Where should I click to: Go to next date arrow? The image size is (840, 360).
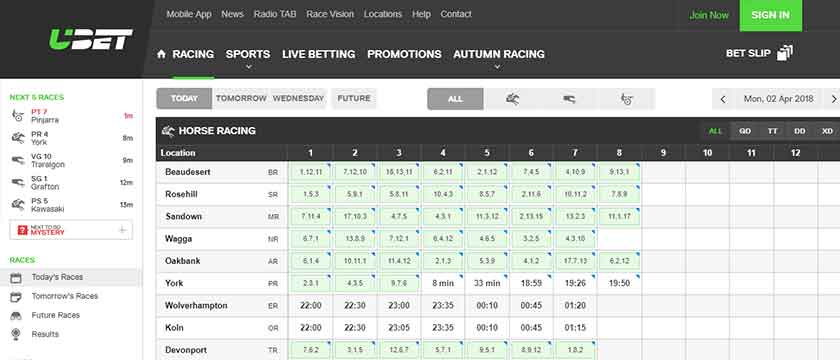point(833,99)
